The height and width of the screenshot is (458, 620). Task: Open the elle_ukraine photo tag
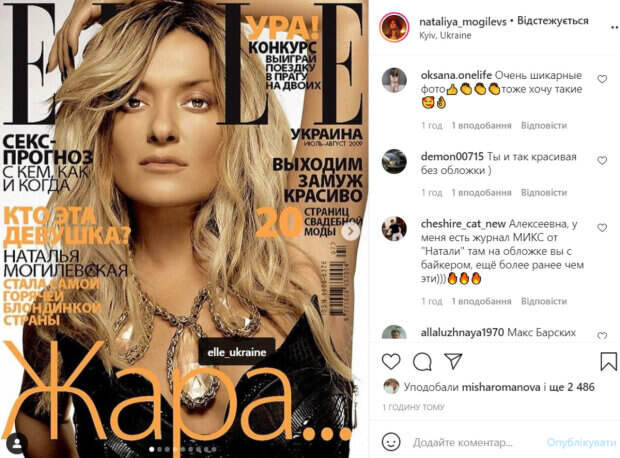[236, 352]
